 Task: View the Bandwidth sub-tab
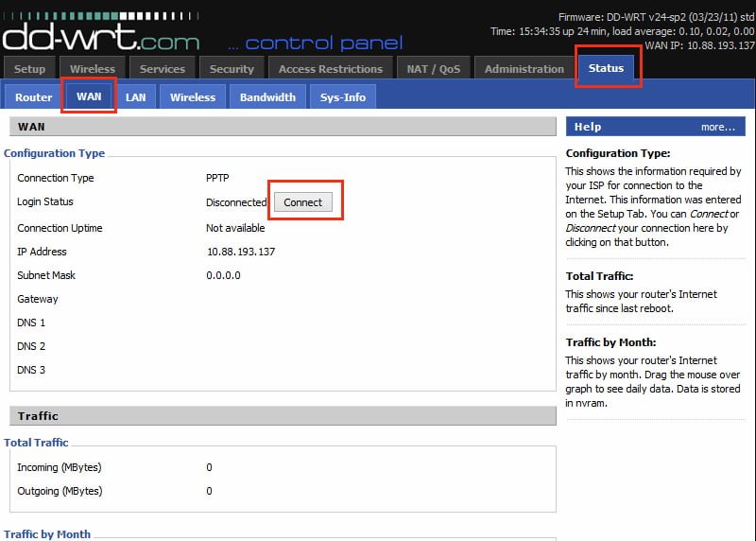click(x=267, y=97)
